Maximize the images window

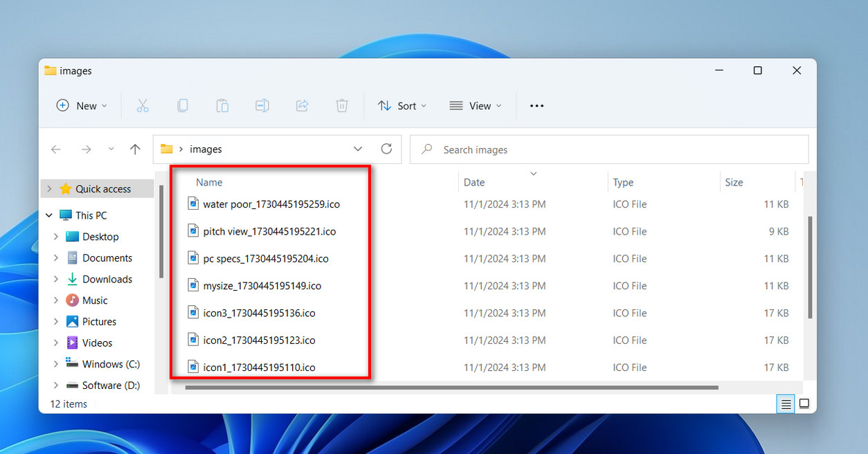pos(757,71)
